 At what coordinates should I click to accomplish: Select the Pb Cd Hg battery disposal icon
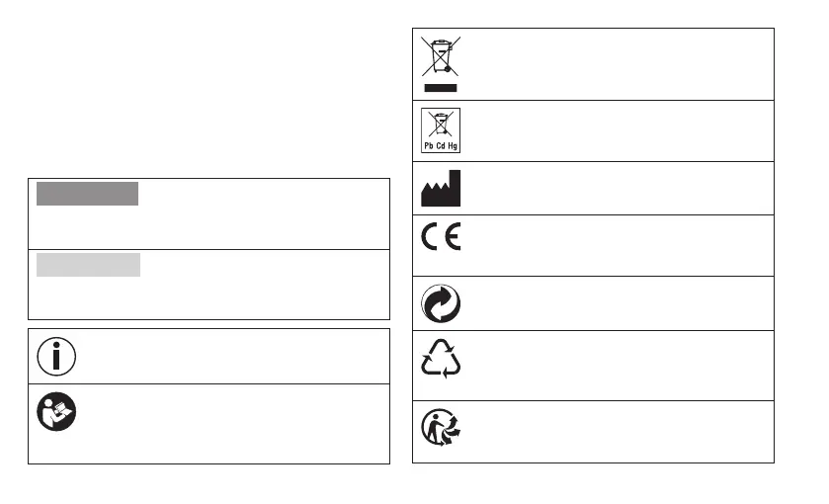441,130
